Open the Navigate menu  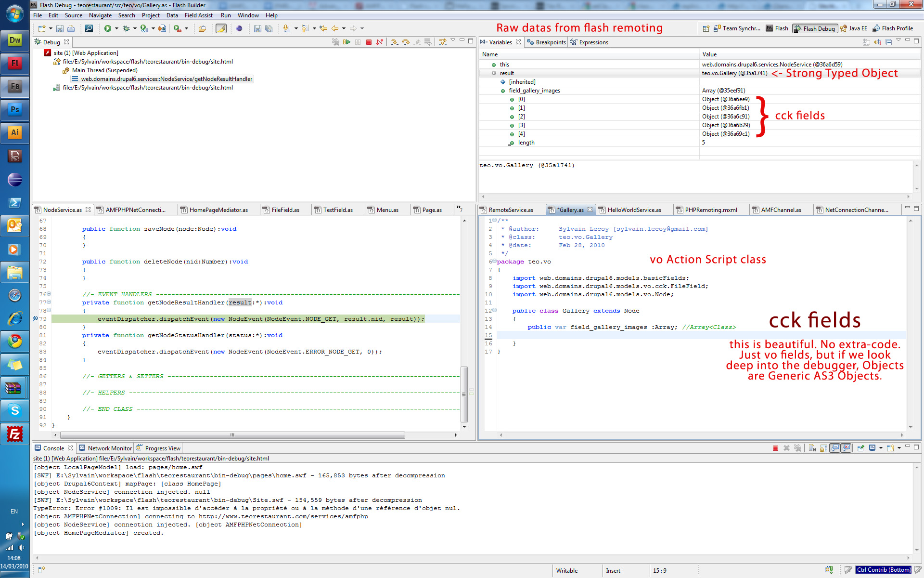coord(100,15)
